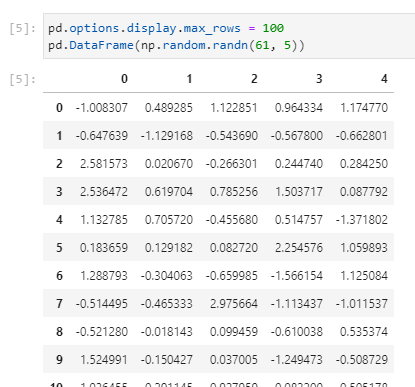415x387 pixels.
Task: Click cell value 0.244740
Action: 299,164
